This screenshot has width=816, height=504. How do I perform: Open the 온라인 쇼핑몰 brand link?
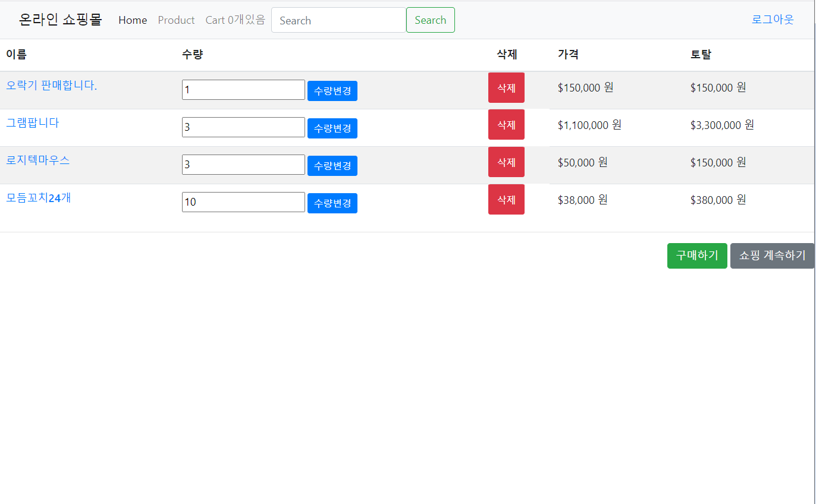pos(60,20)
